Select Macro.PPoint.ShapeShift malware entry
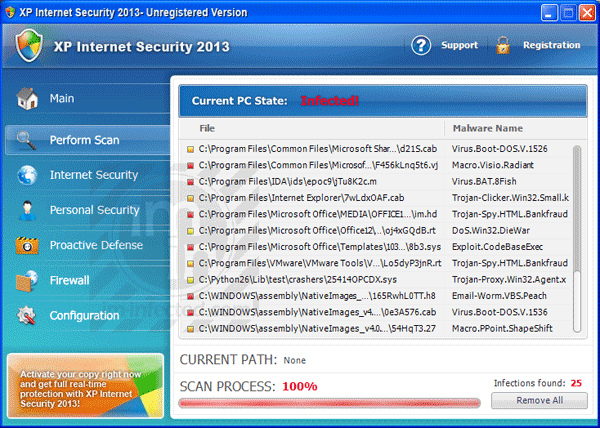Viewport: 600px width, 428px height. tap(502, 329)
